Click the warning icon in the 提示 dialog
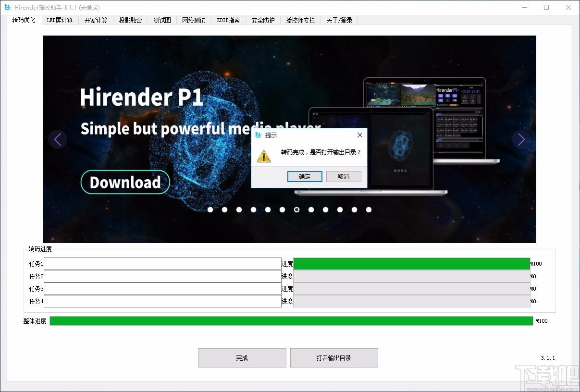The image size is (580, 392). [264, 156]
